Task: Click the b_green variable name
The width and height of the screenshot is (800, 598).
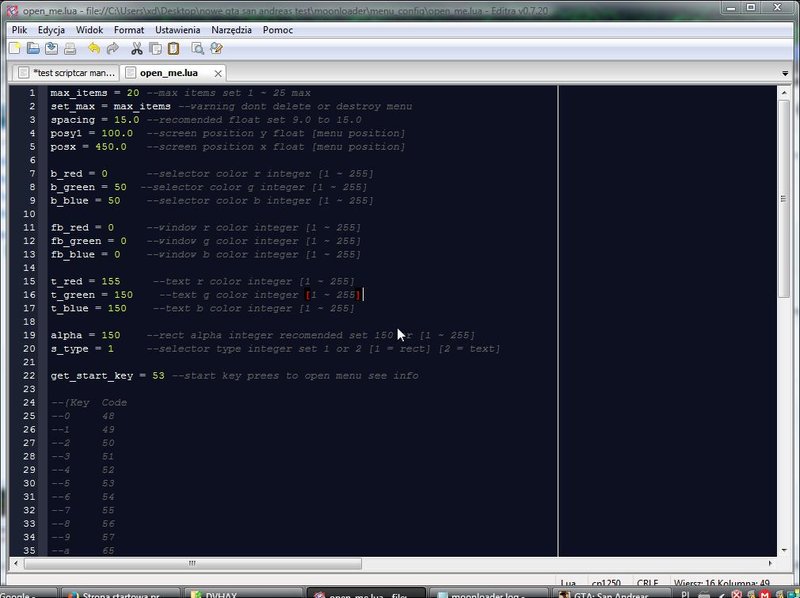Action: coord(72,187)
